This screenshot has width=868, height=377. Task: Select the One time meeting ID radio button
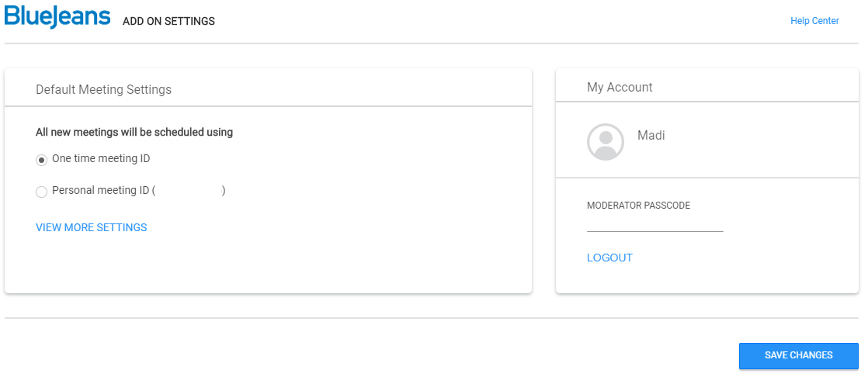(x=41, y=160)
